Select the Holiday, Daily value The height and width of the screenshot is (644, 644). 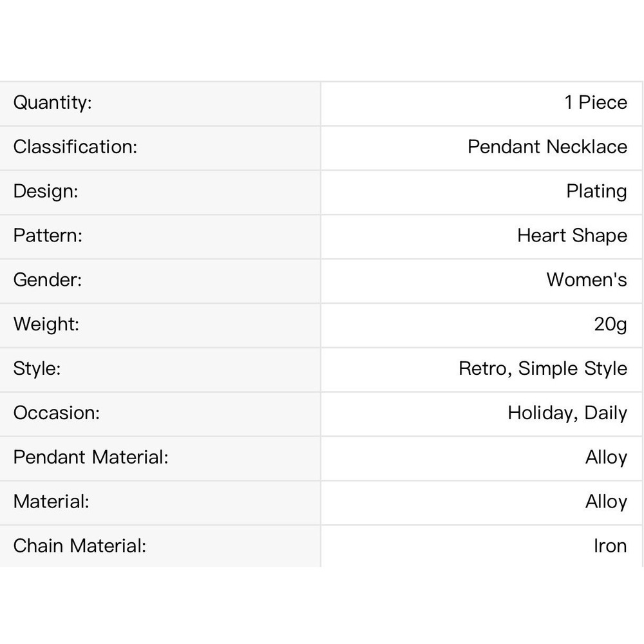tap(567, 413)
